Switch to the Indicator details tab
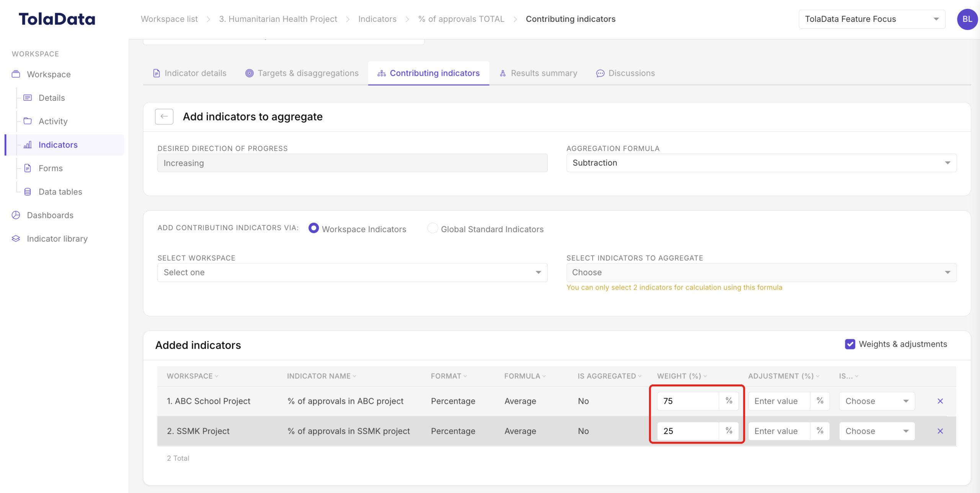This screenshot has height=493, width=980. (189, 73)
